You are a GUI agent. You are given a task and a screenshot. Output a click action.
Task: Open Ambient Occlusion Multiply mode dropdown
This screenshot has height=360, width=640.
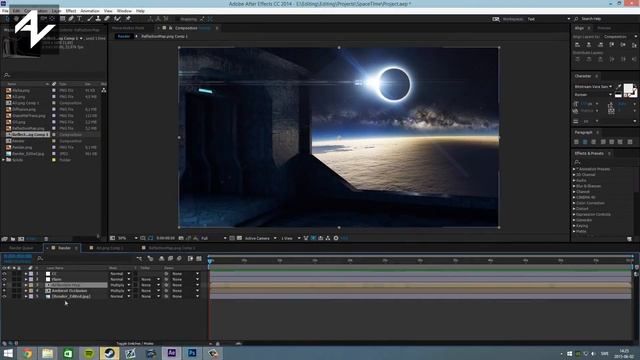120,291
